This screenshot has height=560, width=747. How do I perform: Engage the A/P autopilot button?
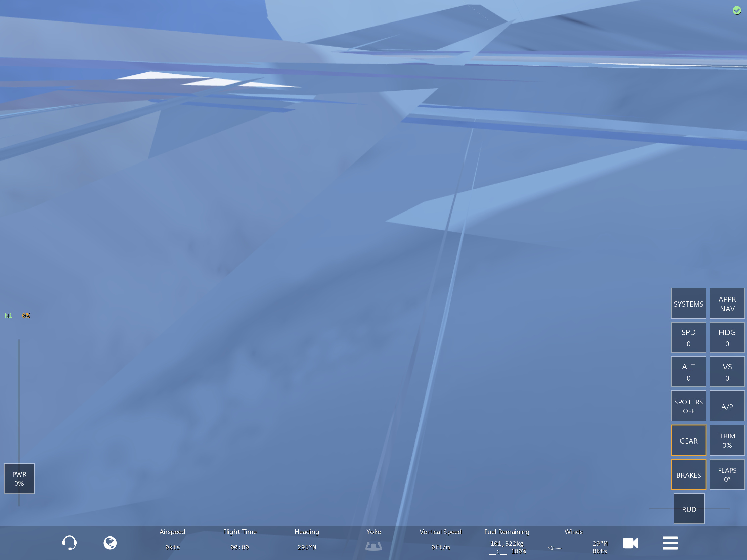[727, 406]
